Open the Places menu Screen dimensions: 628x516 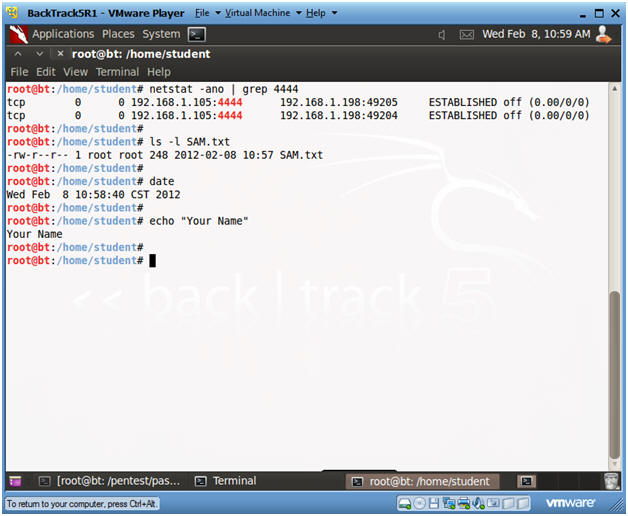click(118, 34)
